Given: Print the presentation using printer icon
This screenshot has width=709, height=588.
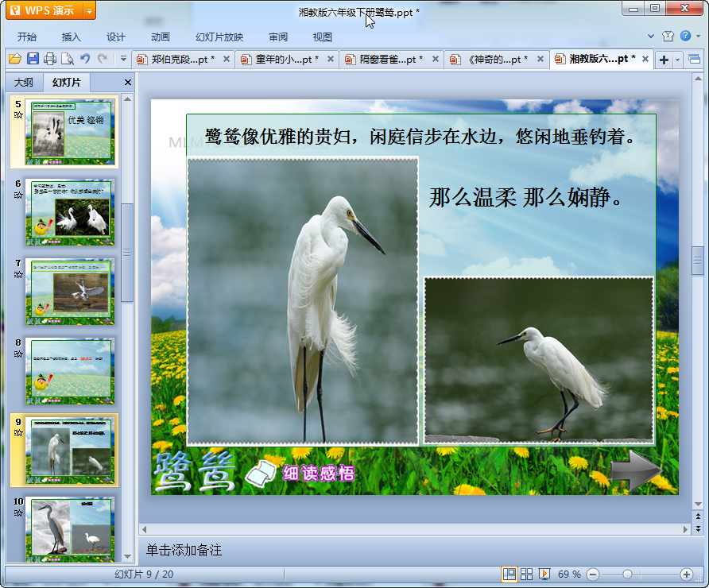Looking at the screenshot, I should [x=50, y=58].
